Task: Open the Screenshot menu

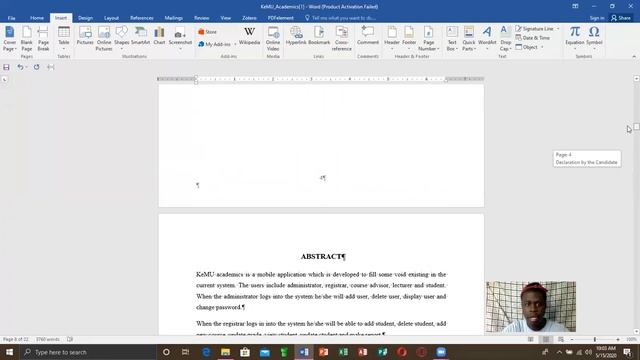Action: [180, 39]
